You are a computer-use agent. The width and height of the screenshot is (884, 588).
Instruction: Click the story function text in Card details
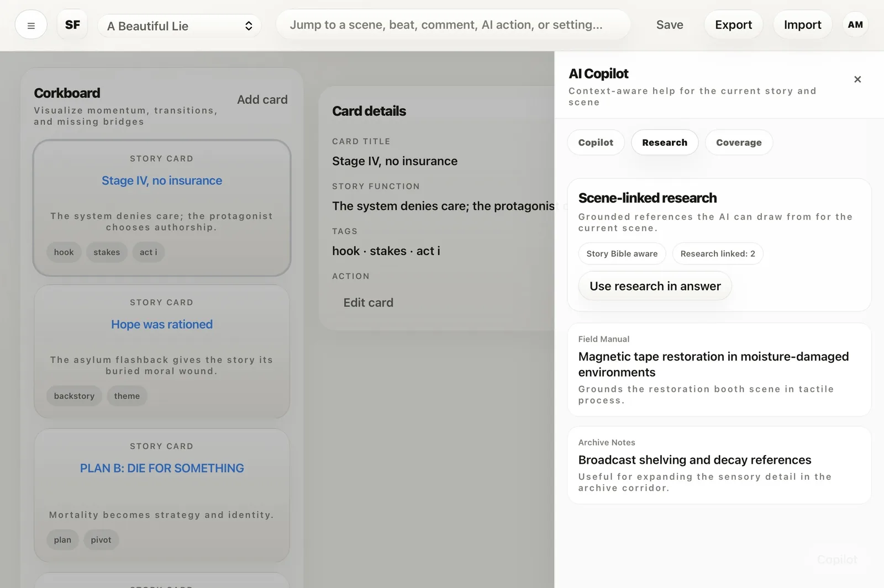(443, 206)
